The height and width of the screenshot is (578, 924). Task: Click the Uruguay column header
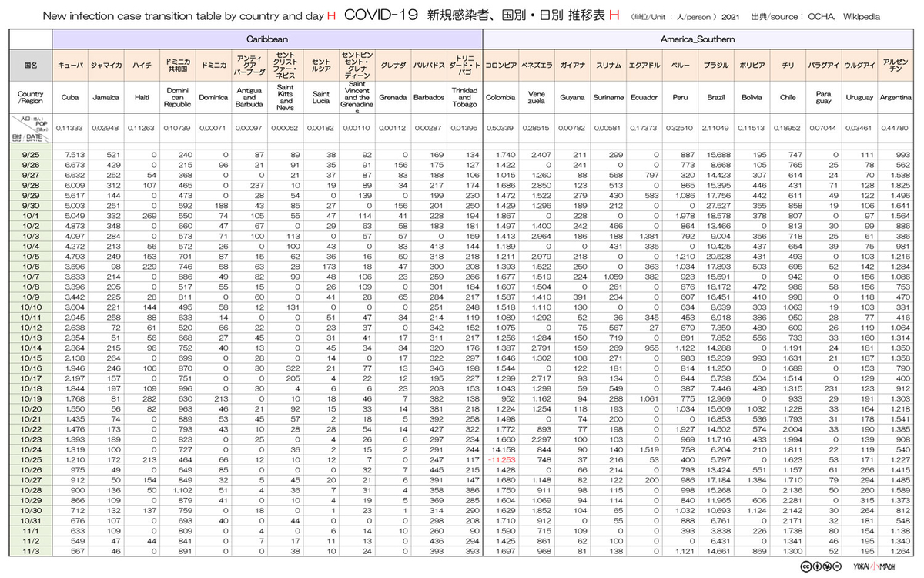click(859, 98)
